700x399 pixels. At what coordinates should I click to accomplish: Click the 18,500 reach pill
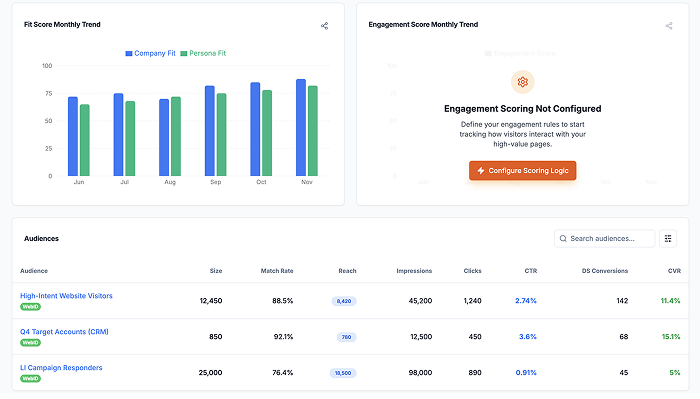coord(343,373)
